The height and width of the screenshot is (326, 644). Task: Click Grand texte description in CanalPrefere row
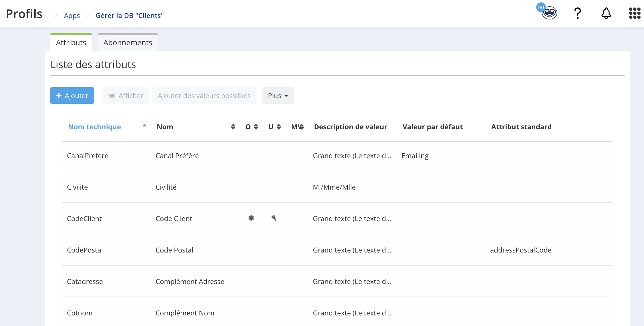click(352, 156)
